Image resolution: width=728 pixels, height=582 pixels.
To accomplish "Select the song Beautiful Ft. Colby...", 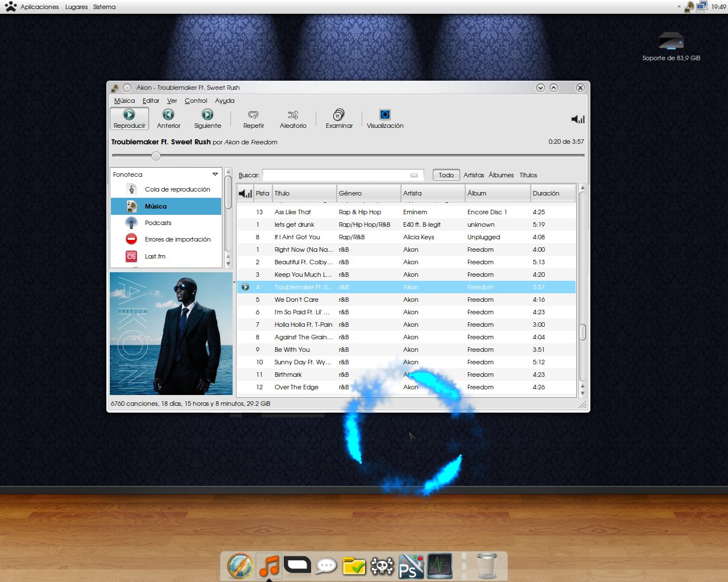I will click(x=406, y=262).
